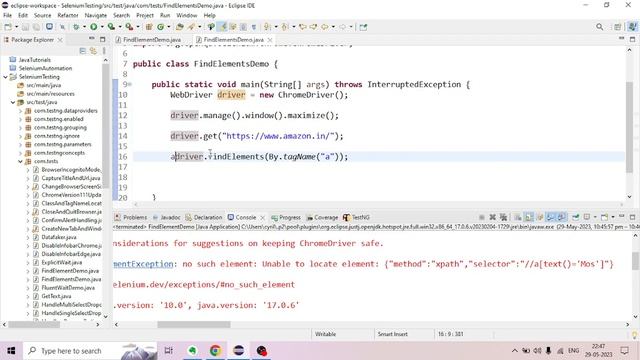The image size is (640, 360).
Task: Switch to the TestNG tab
Action: point(356,218)
